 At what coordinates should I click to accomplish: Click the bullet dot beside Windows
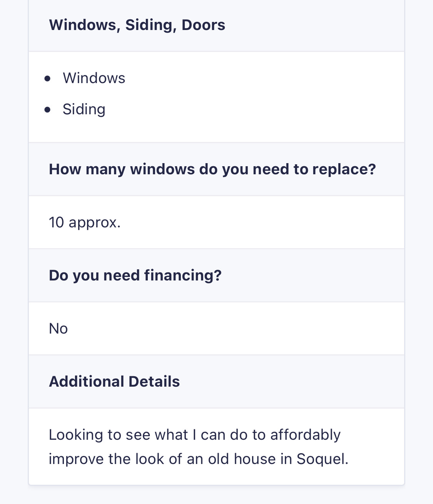click(47, 79)
